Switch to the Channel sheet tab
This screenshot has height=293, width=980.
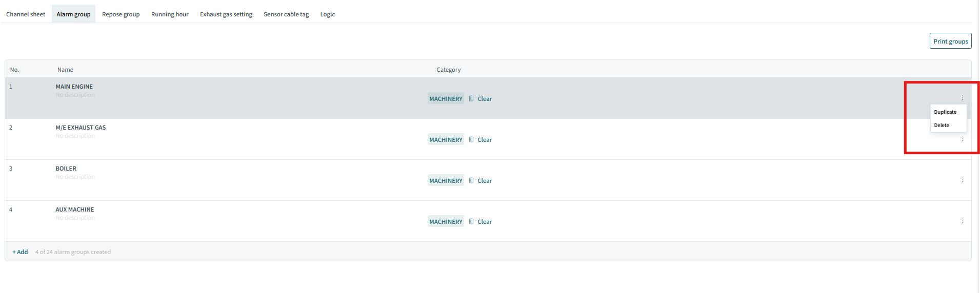[x=26, y=14]
